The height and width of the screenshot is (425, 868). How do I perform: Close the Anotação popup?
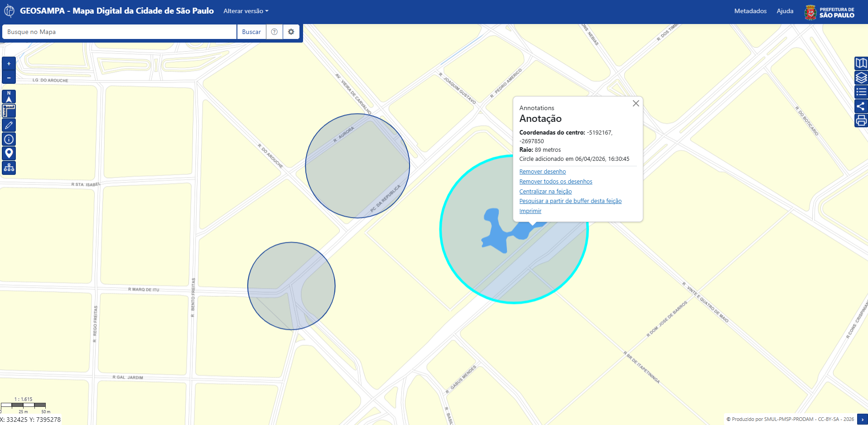636,103
